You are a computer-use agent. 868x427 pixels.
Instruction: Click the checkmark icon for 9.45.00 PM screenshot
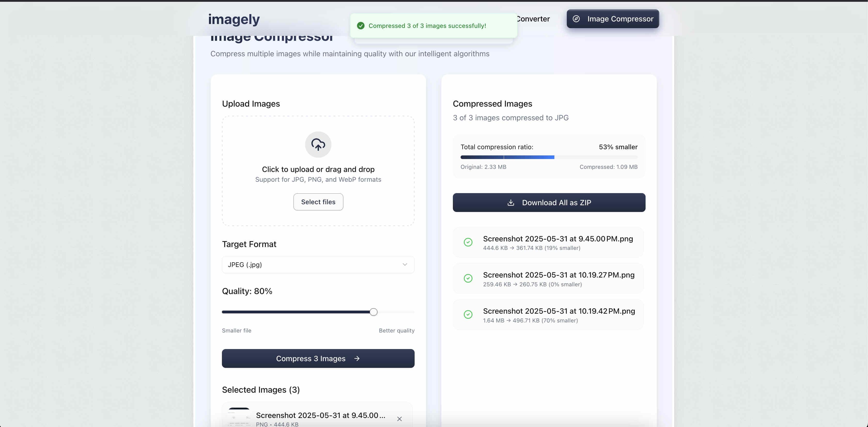tap(468, 242)
